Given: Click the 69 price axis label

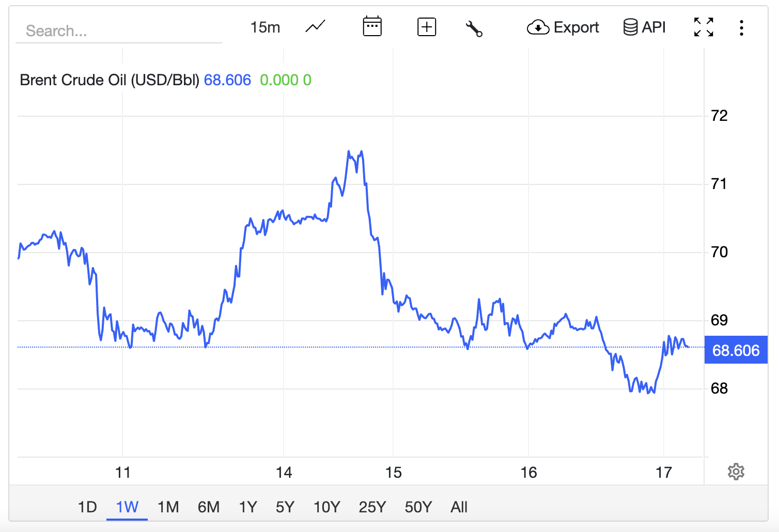Looking at the screenshot, I should 719,320.
